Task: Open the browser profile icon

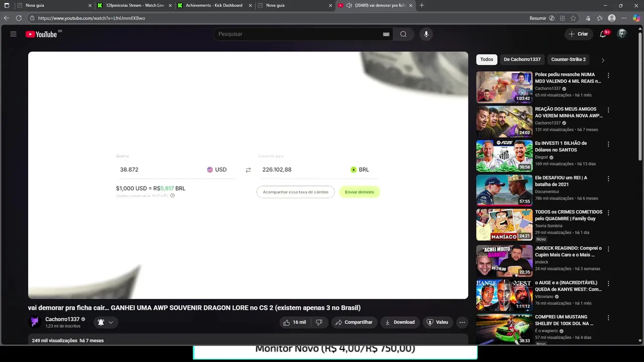Action: [x=612, y=18]
